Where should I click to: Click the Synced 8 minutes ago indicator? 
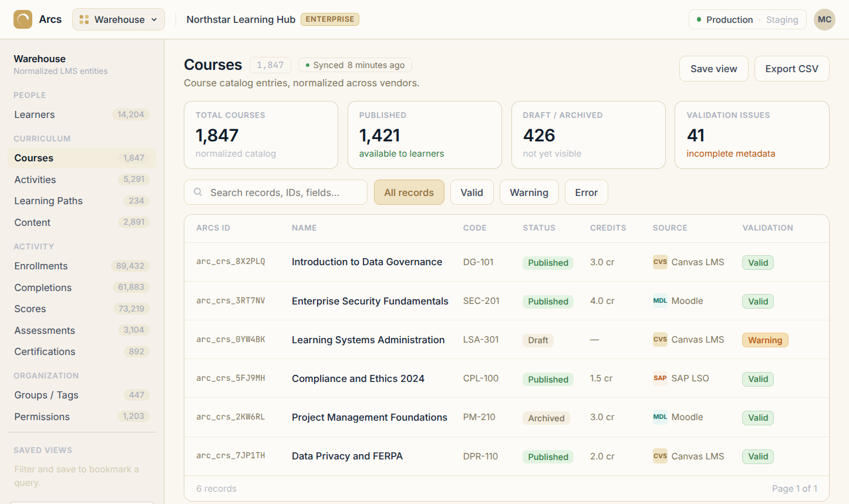(355, 65)
